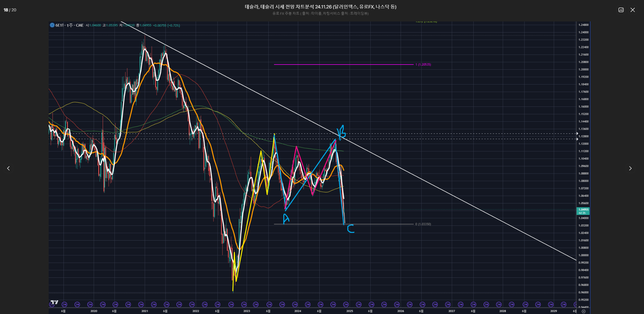Click the TradingView logo on the chart
Image resolution: width=644 pixels, height=314 pixels.
pyautogui.click(x=54, y=302)
